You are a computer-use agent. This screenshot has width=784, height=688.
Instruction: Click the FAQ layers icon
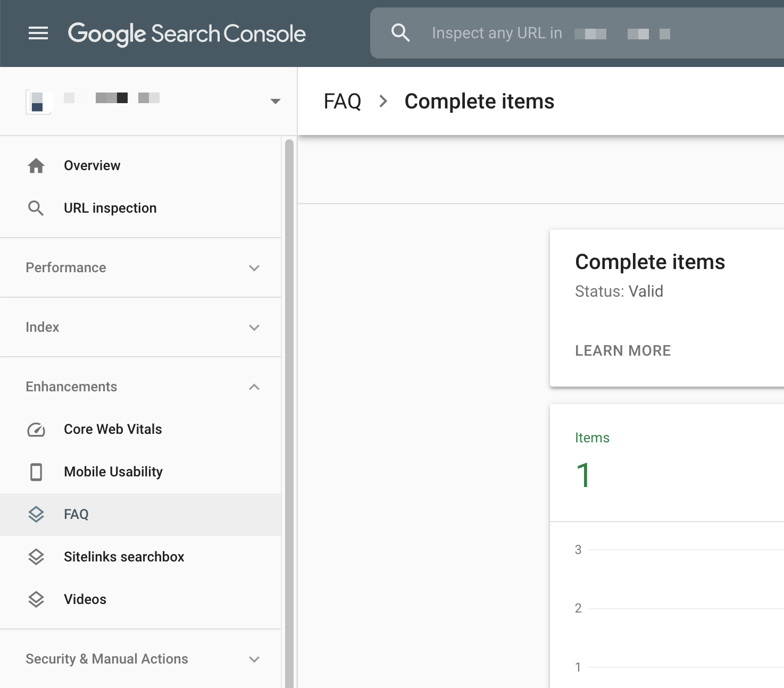click(x=36, y=514)
